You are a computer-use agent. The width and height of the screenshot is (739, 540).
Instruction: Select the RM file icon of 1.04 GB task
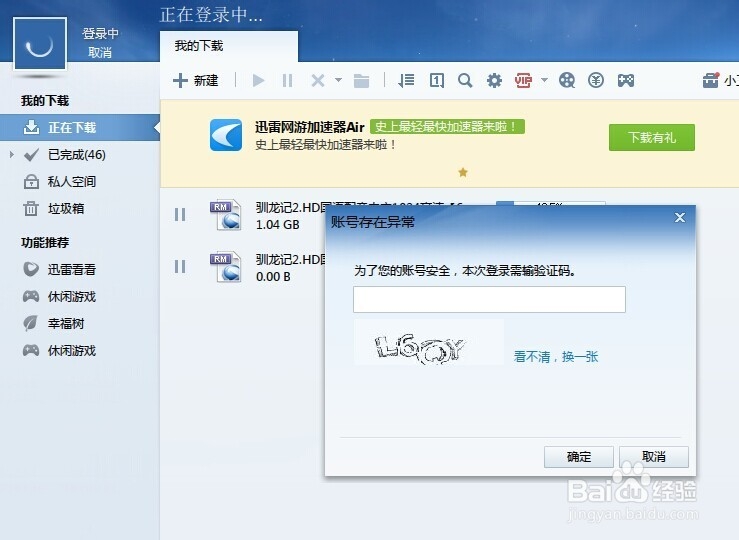[226, 215]
